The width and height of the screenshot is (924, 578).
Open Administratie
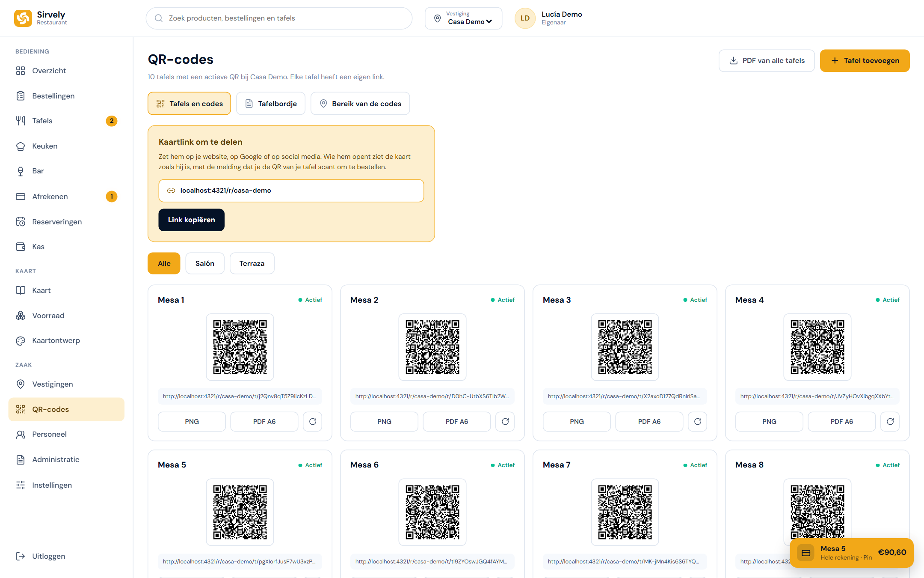point(66,459)
